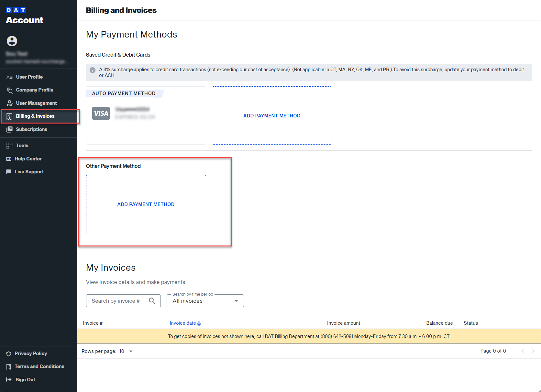Click the Invoice date sort arrow

click(199, 323)
